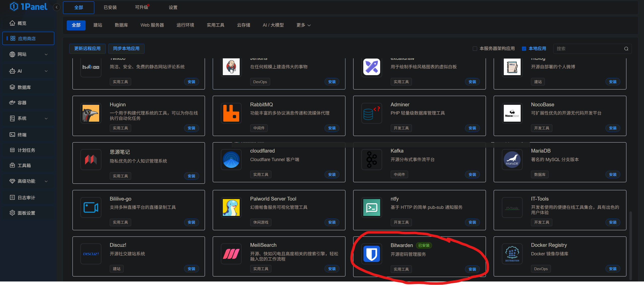Click the app list vertical scrollbar
Viewport: 644px width, 285px height.
(x=630, y=245)
